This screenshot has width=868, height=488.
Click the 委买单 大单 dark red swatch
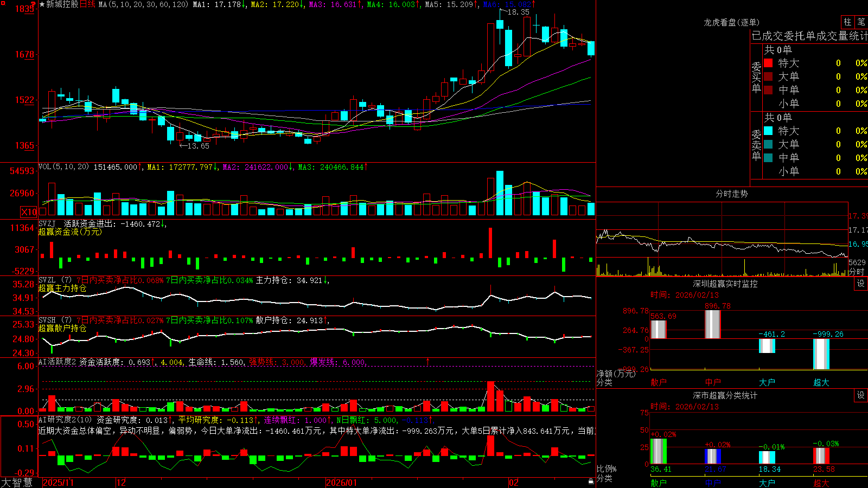pos(768,76)
